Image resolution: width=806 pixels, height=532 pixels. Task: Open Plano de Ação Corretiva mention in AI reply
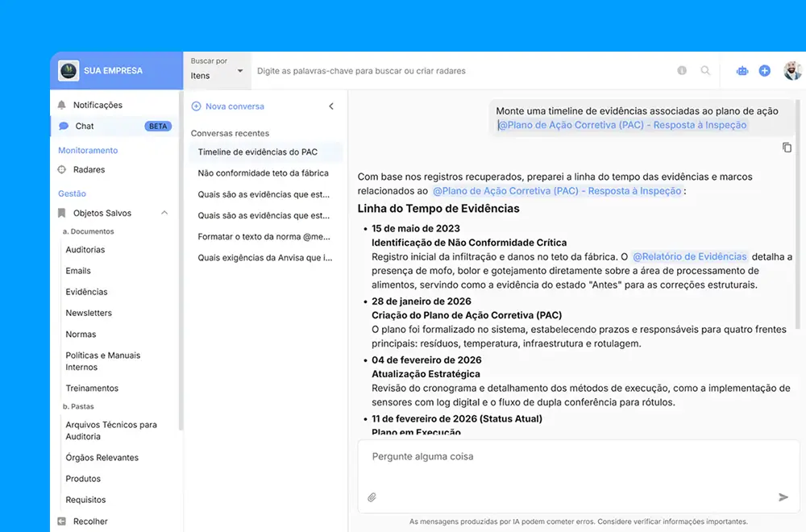tap(557, 191)
